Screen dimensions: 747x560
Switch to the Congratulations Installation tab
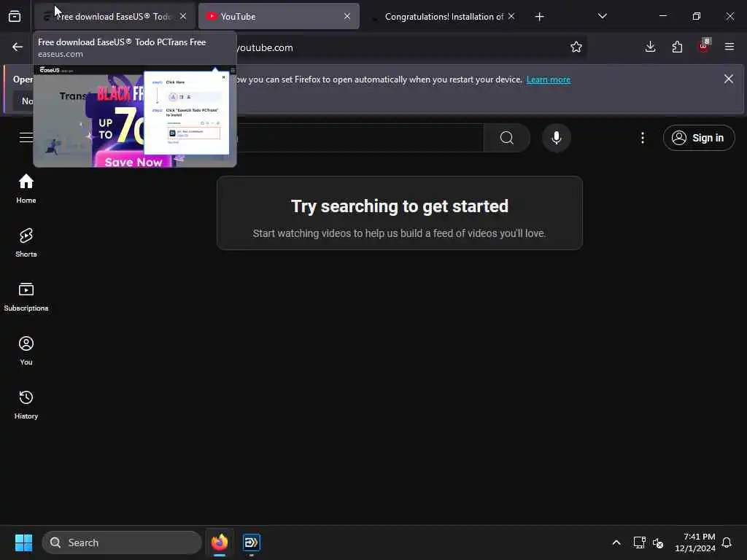(444, 17)
